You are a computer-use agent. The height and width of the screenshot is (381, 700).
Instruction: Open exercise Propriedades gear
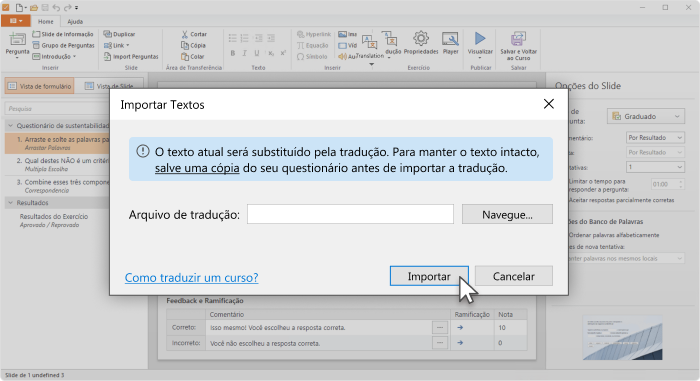[x=421, y=43]
